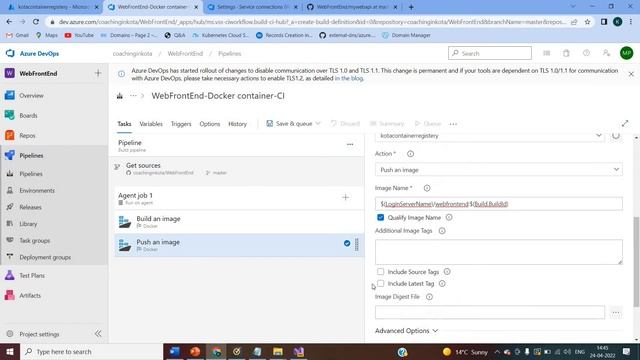Select the Push an image task
The width and height of the screenshot is (640, 360).
click(239, 245)
